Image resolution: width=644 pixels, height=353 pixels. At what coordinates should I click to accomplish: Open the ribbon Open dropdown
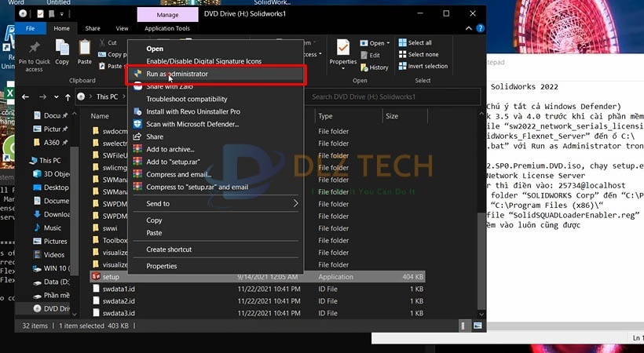pos(375,42)
